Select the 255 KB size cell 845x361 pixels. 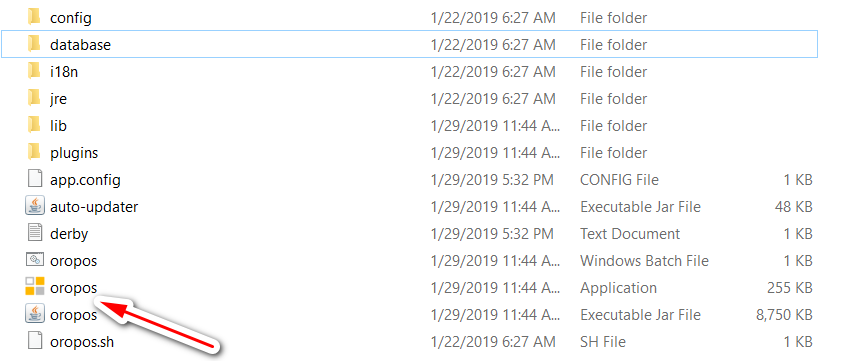[789, 288]
